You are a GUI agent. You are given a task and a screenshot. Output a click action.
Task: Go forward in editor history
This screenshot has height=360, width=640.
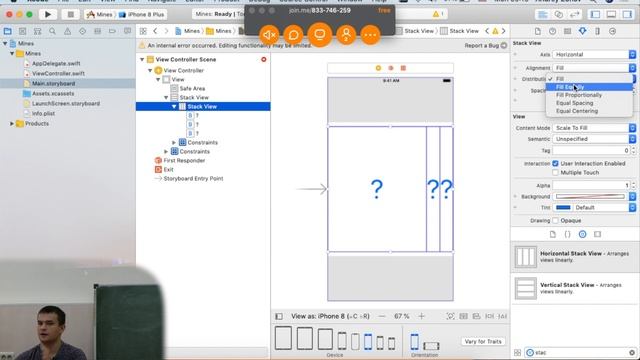166,31
